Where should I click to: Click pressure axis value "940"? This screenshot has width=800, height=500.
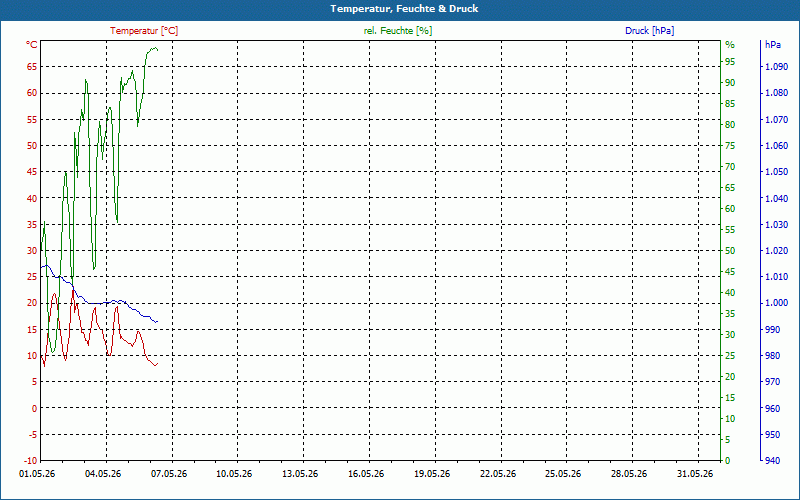pyautogui.click(x=772, y=461)
